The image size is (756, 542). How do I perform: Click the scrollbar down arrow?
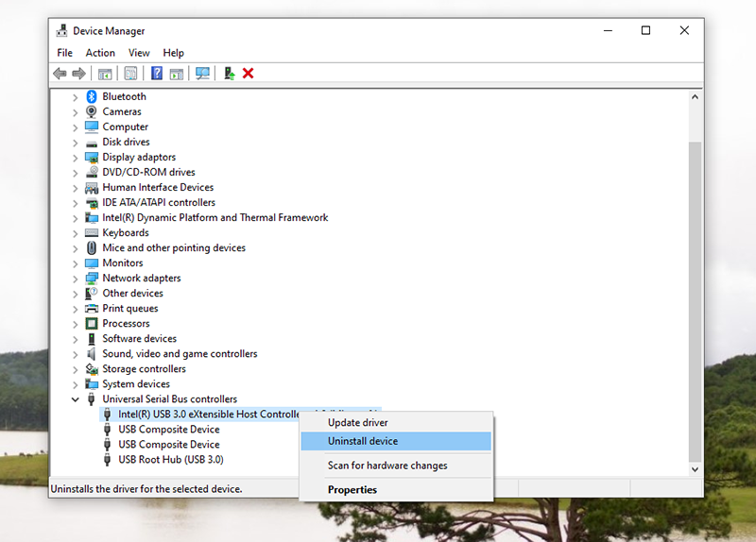(x=695, y=469)
